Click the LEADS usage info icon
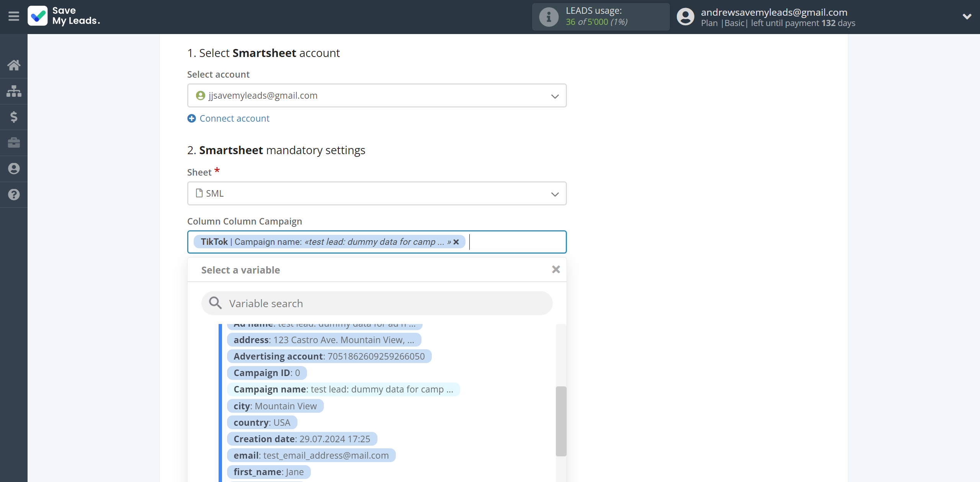 [549, 17]
